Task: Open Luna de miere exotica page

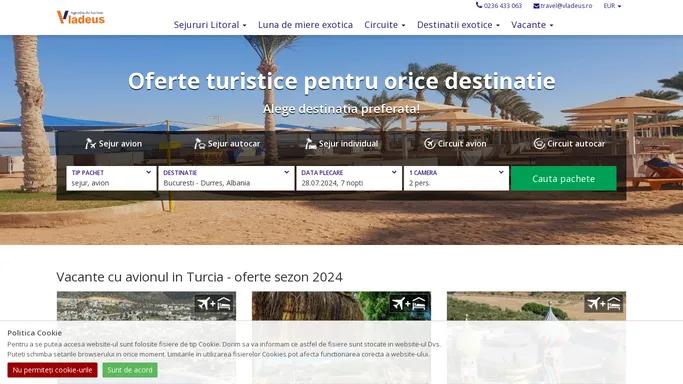Action: (305, 25)
